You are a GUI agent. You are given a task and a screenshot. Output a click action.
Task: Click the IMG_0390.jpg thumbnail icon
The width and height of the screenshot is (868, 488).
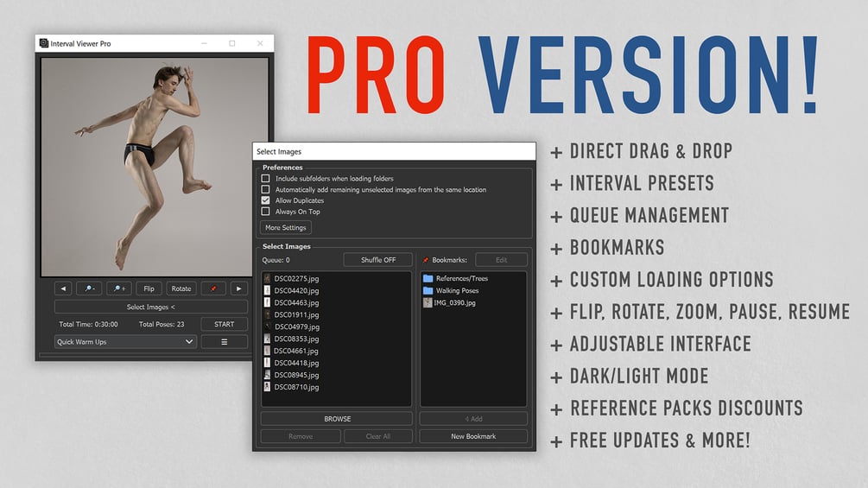tap(428, 302)
